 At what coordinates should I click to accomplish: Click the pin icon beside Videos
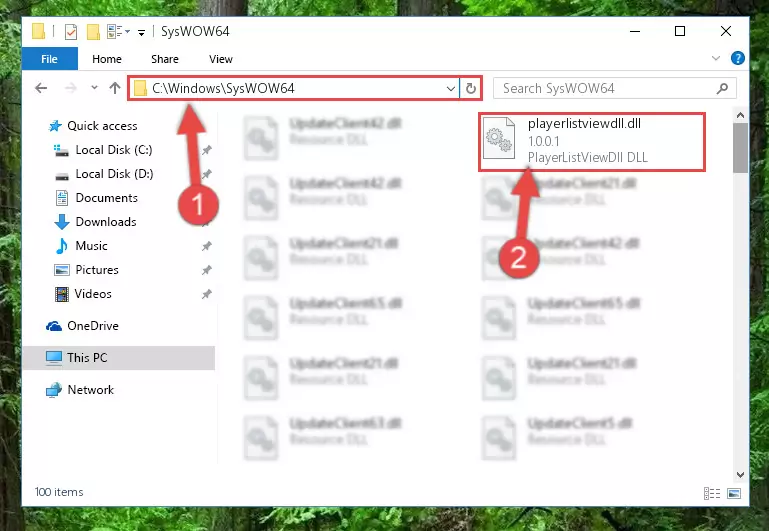click(x=207, y=294)
